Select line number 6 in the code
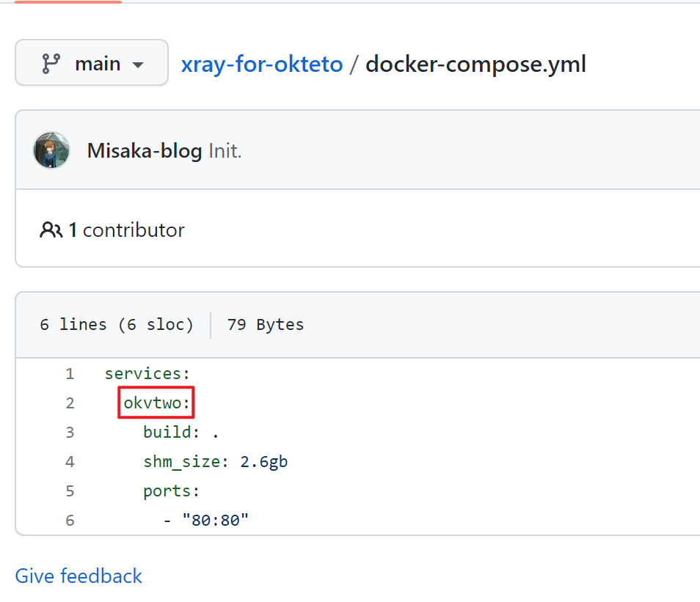700x602 pixels. (70, 521)
